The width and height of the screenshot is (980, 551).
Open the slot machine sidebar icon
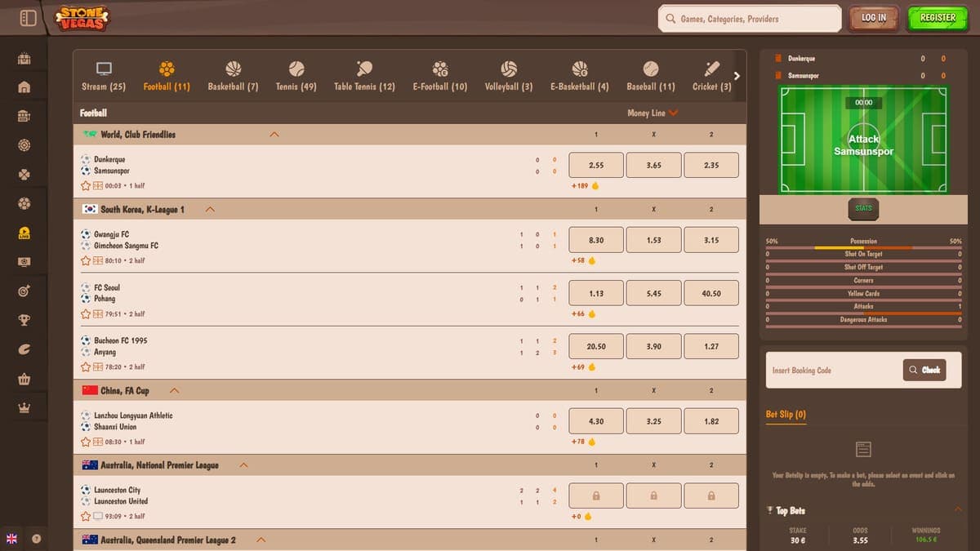point(24,116)
